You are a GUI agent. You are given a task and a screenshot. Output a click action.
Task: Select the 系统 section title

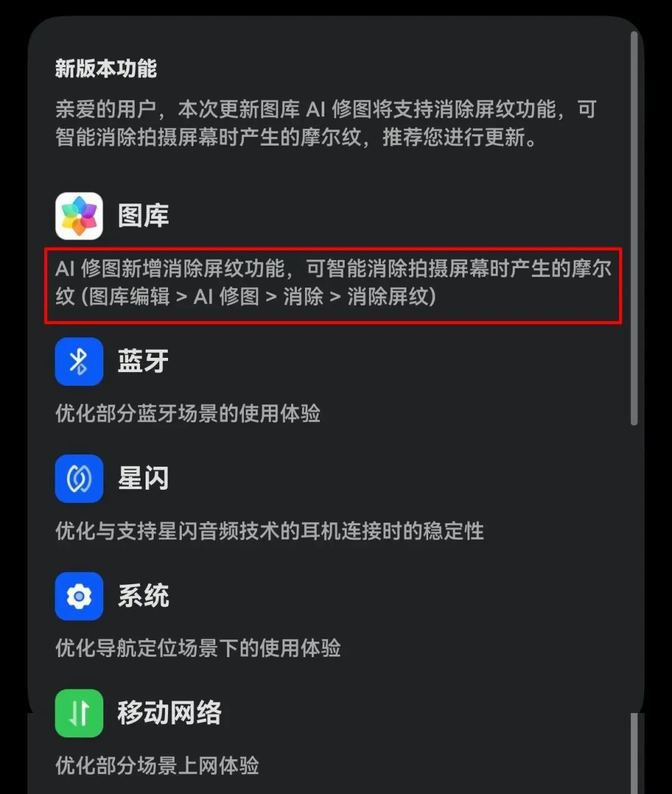144,596
